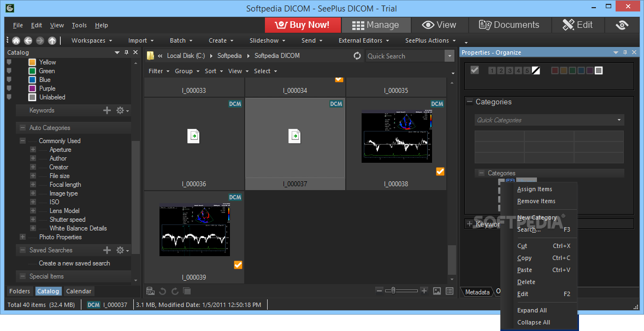
Task: Switch to details list view icon
Action: tap(450, 291)
